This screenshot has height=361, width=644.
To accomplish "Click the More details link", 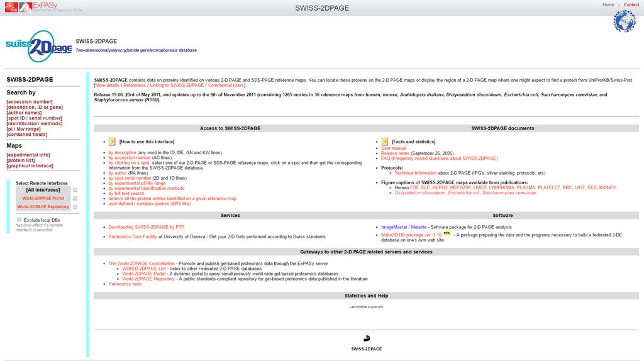I will click(x=107, y=86).
